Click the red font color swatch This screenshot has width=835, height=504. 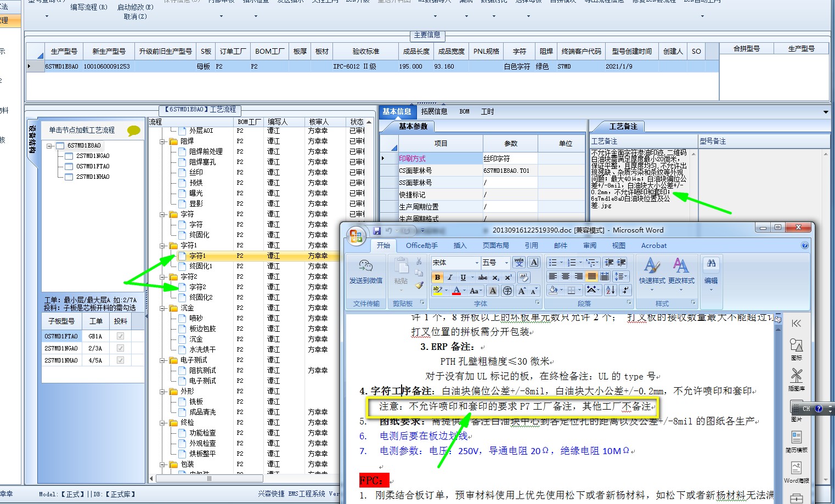[456, 291]
